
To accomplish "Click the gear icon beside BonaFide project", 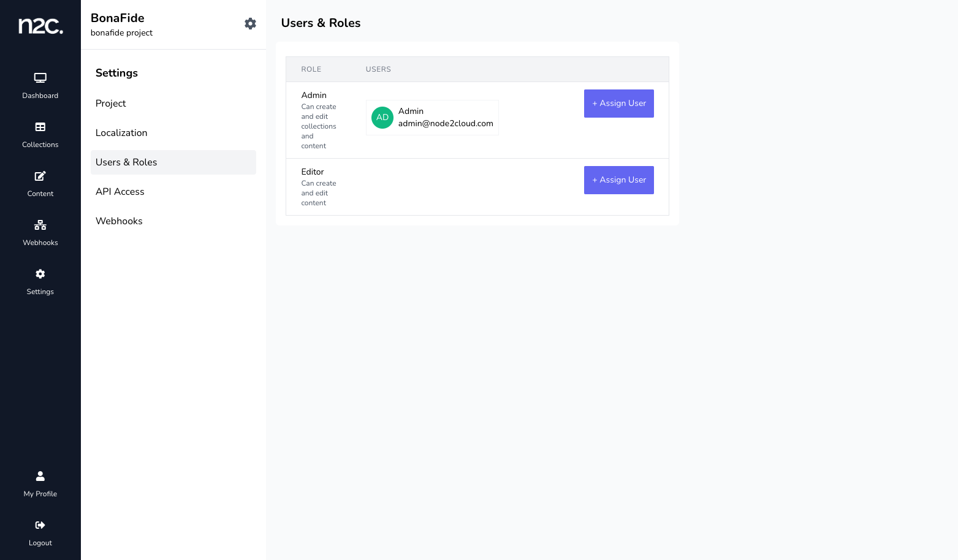I will pos(250,24).
